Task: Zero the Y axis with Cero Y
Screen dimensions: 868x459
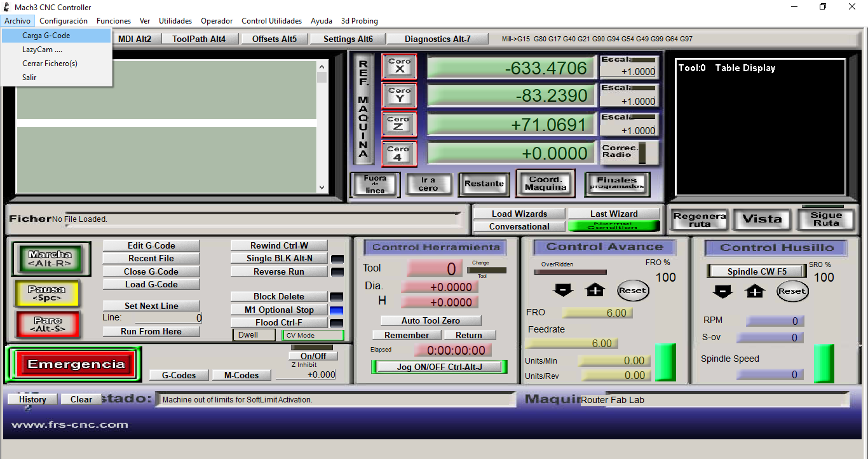Action: (399, 95)
